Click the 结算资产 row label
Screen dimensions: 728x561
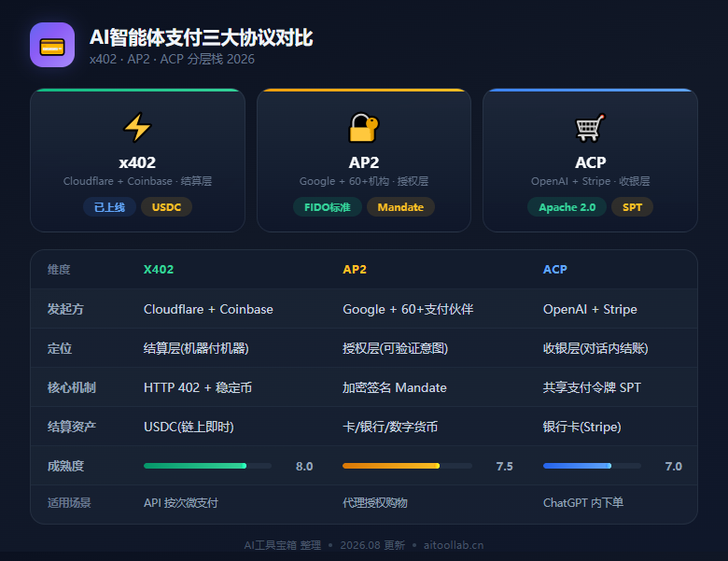[72, 427]
